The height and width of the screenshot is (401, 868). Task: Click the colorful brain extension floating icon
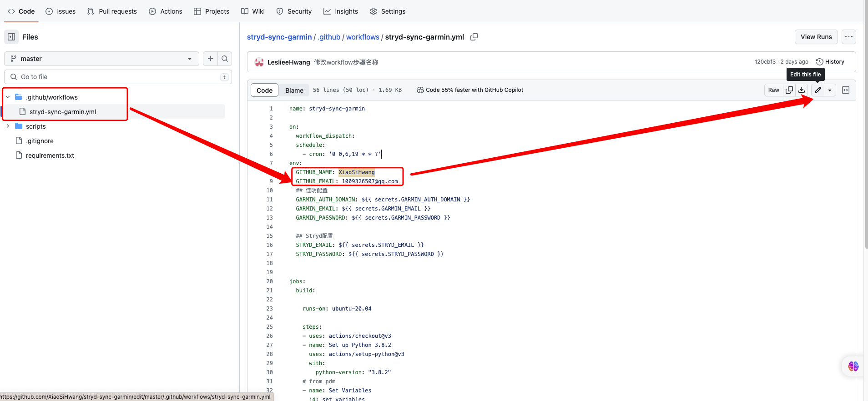point(853,366)
